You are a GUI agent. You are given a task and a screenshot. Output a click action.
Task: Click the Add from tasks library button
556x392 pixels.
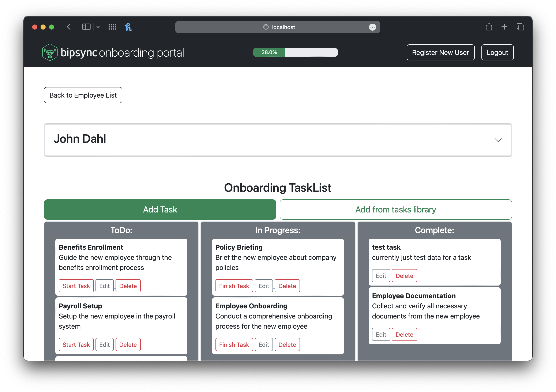395,210
